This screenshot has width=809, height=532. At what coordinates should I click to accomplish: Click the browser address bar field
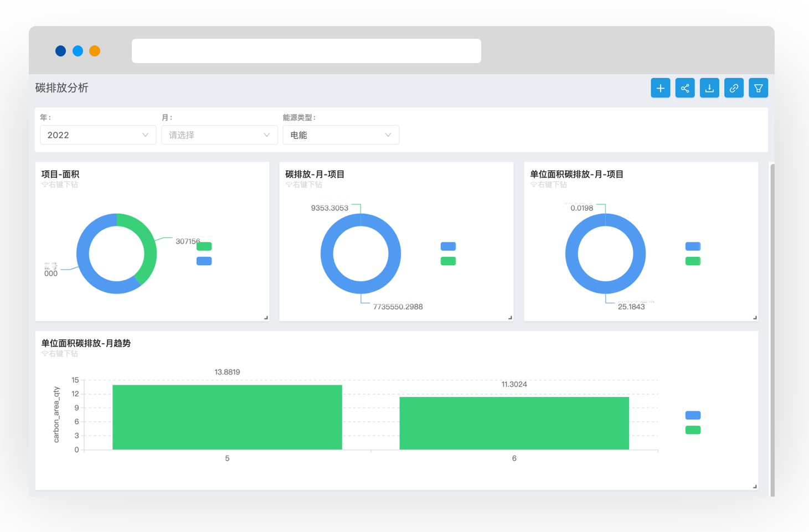tap(306, 51)
